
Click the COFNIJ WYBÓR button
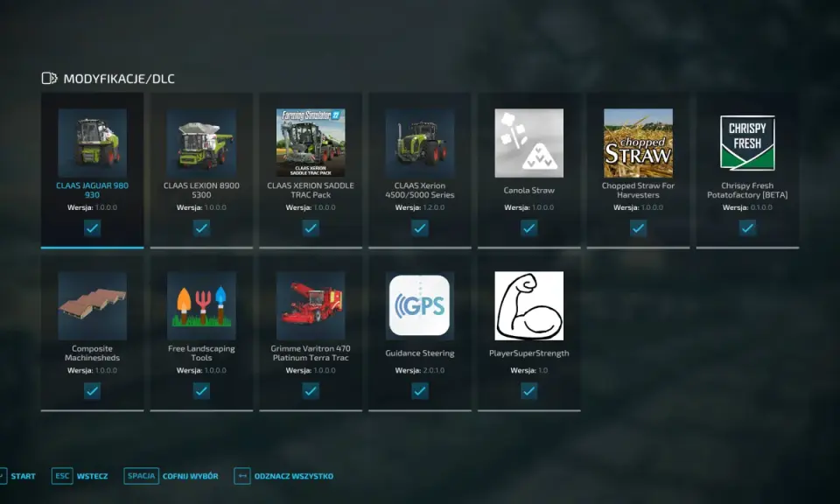[x=190, y=476]
